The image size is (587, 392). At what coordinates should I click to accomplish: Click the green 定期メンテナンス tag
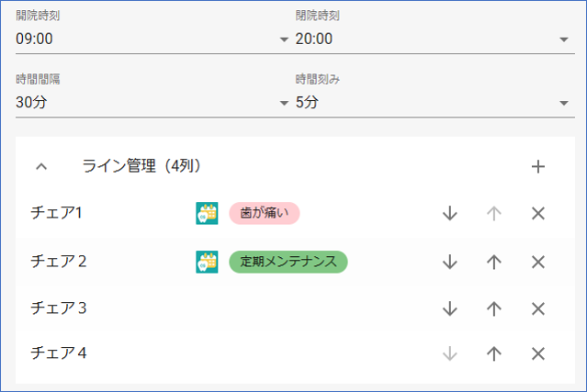(288, 262)
